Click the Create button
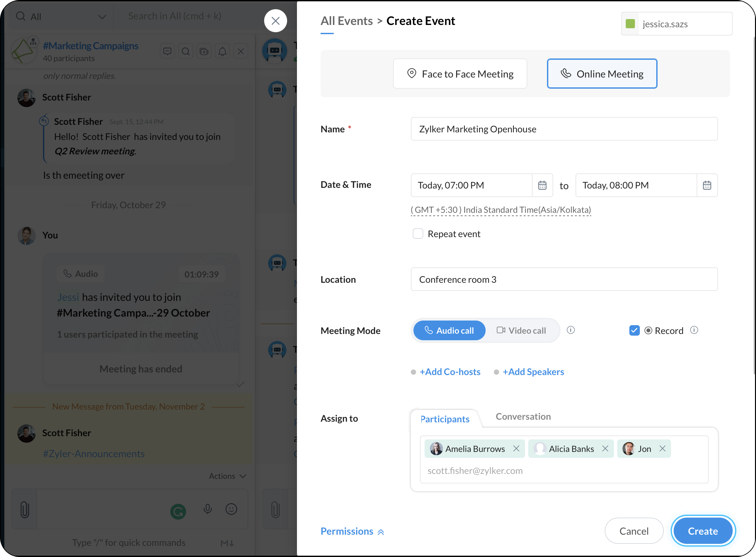Viewport: 756px width, 557px height. pyautogui.click(x=703, y=531)
